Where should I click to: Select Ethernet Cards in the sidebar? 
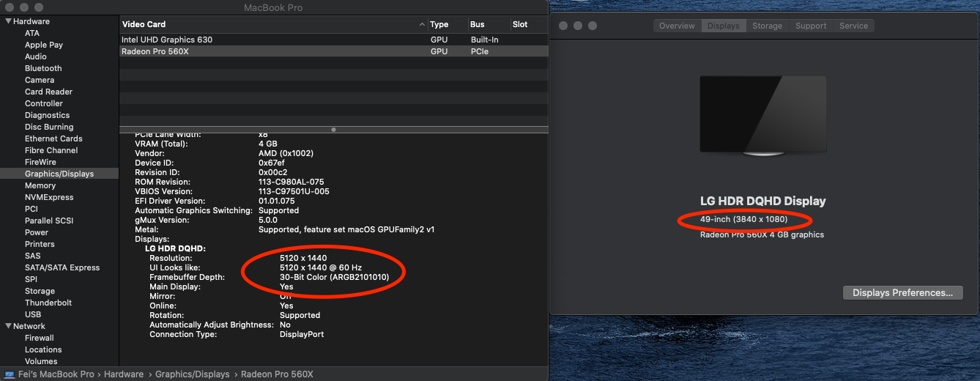pos(53,138)
